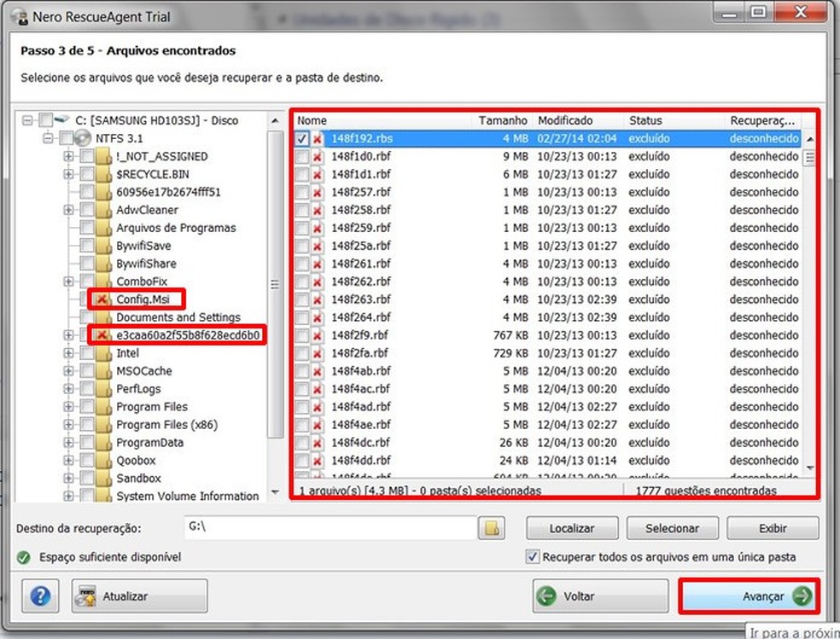Click the Selecionar button
This screenshot has width=840, height=639.
[x=673, y=528]
